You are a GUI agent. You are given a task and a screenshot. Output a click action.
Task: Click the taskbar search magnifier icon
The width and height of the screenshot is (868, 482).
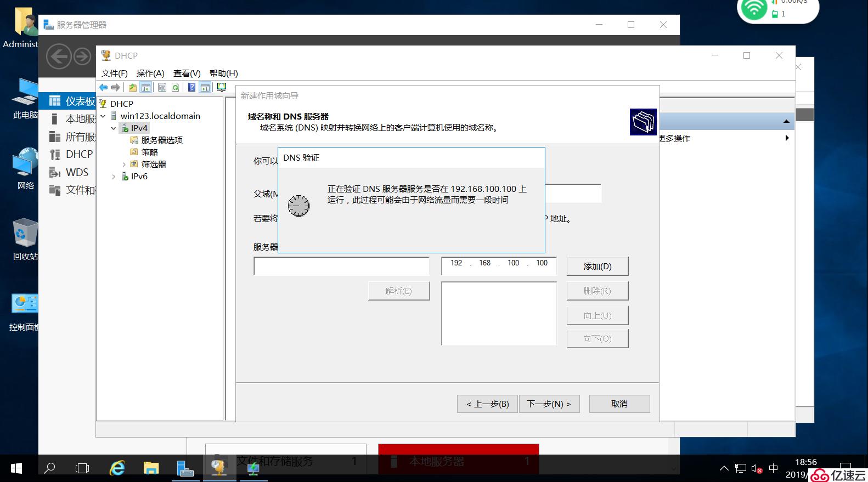(50, 468)
